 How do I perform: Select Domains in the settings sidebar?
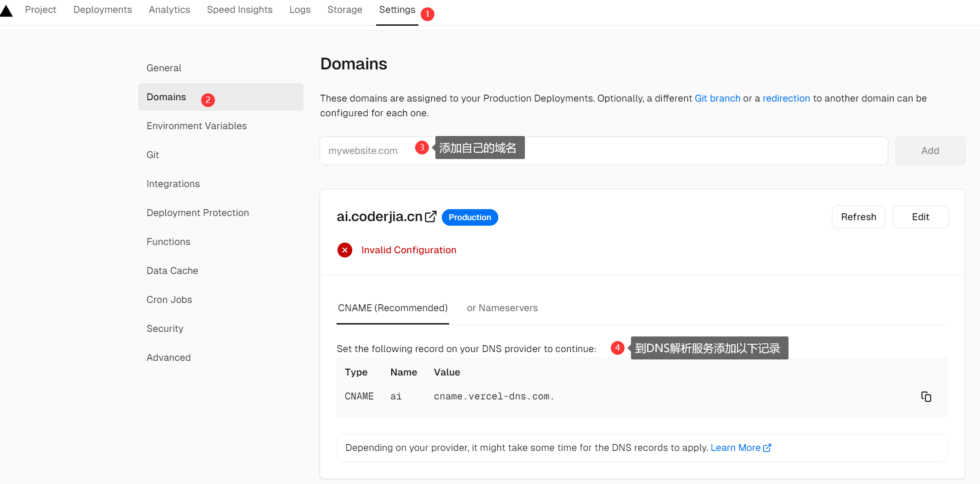pos(220,97)
